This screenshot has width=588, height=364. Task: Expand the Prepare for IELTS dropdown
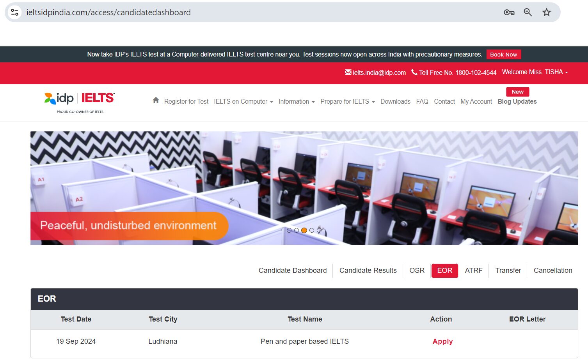click(347, 101)
